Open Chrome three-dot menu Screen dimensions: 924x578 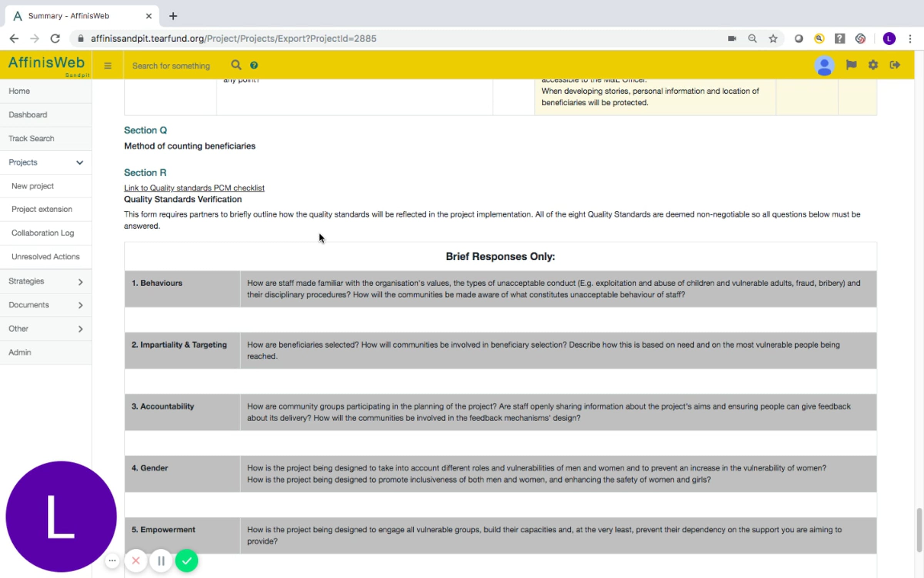tap(910, 39)
